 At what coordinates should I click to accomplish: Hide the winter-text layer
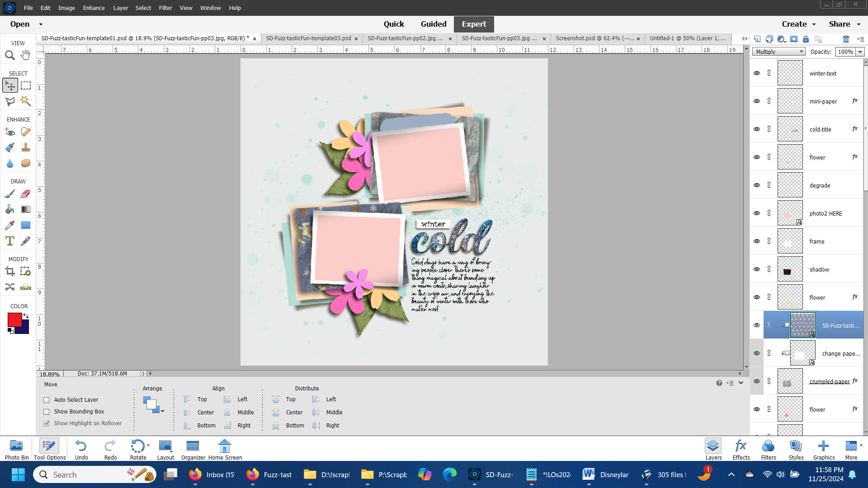click(757, 73)
